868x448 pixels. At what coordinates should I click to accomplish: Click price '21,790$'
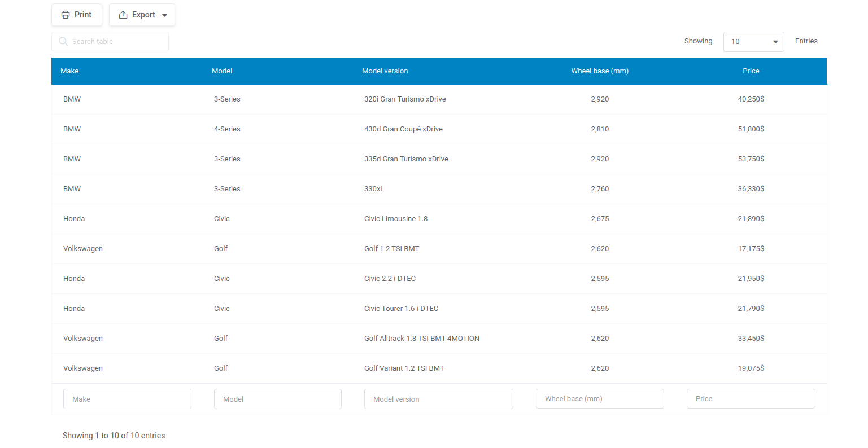pos(751,309)
